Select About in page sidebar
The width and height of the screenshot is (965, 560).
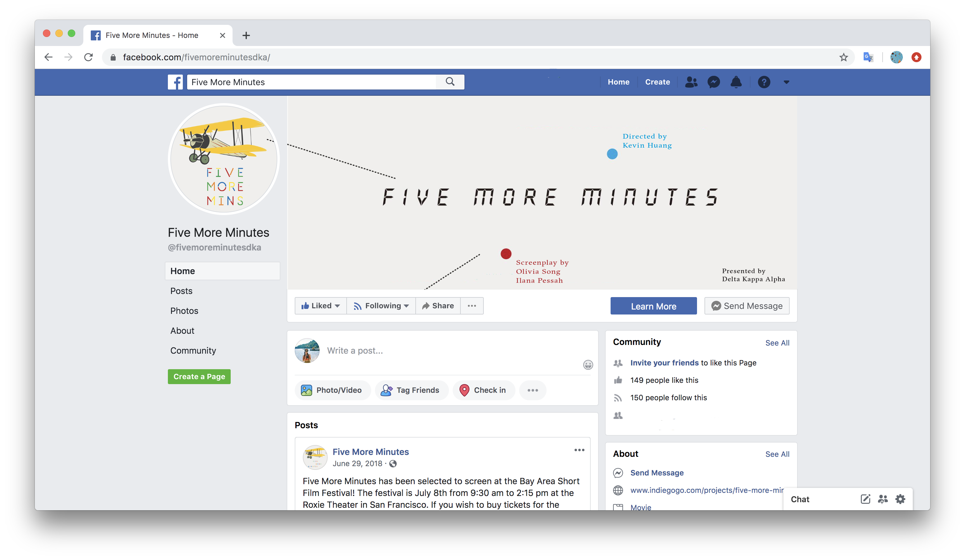[182, 331]
